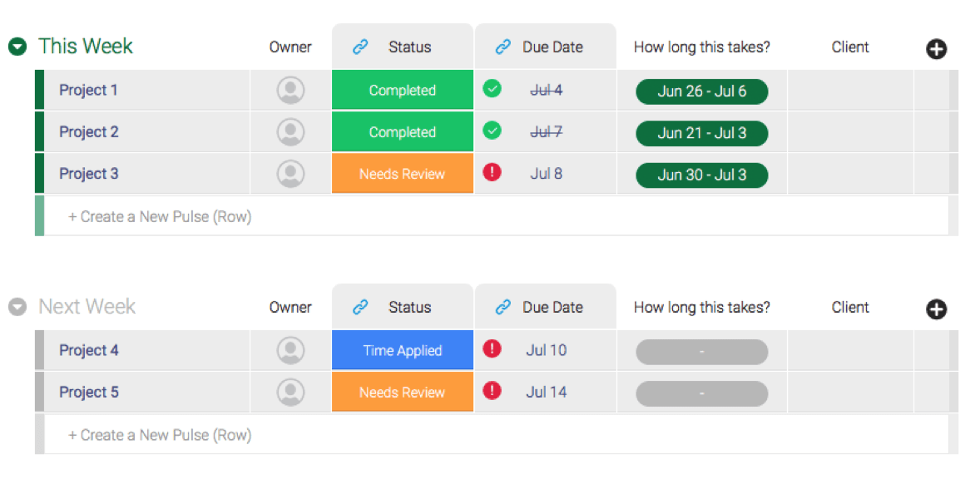Image resolution: width=980 pixels, height=494 pixels.
Task: Open Project 3 owner avatar
Action: pos(290,174)
